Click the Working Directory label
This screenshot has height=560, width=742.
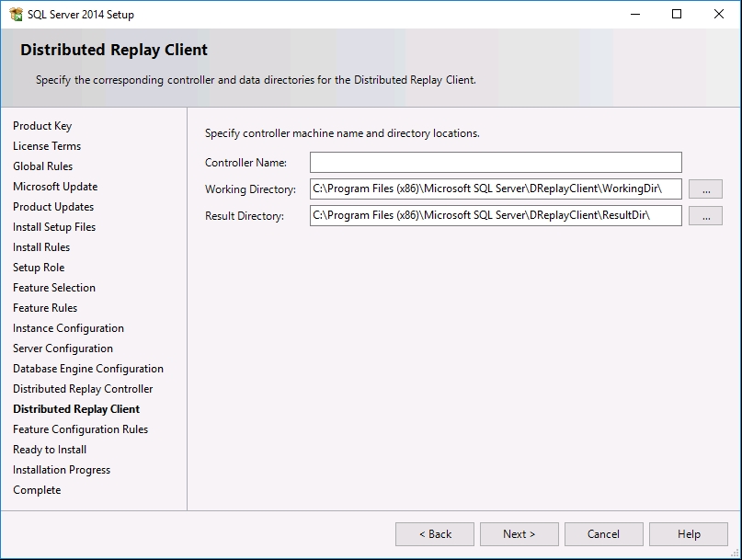[250, 189]
